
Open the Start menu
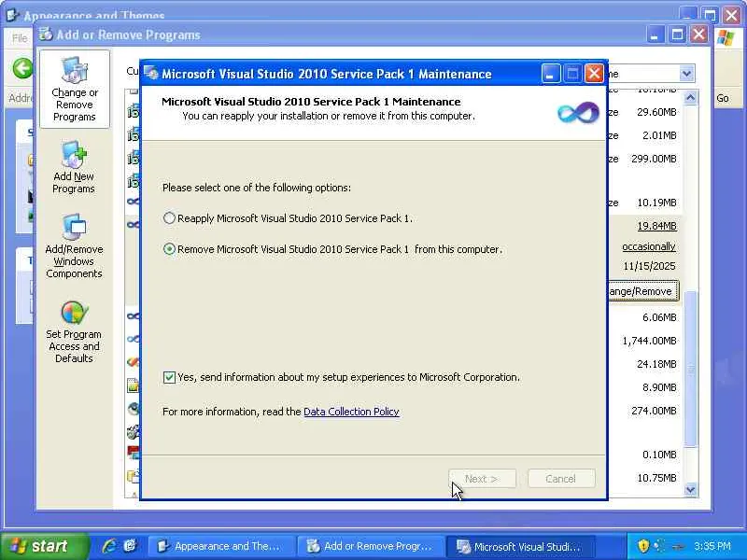point(44,546)
